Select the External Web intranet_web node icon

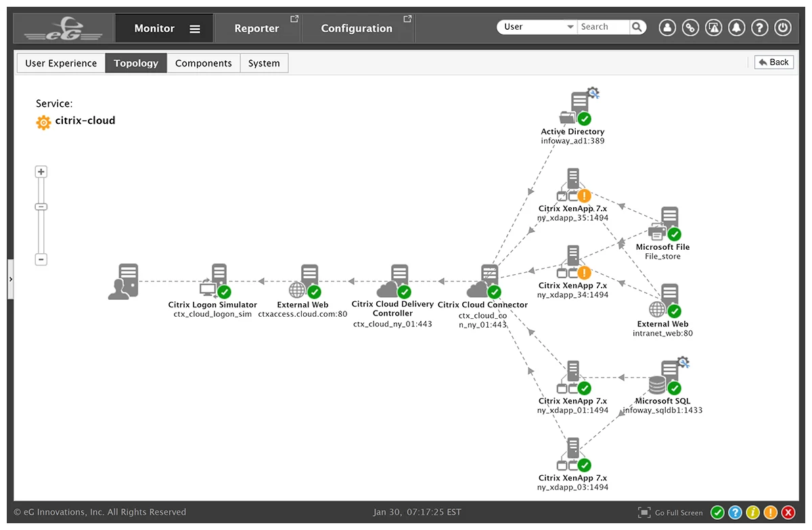[664, 301]
